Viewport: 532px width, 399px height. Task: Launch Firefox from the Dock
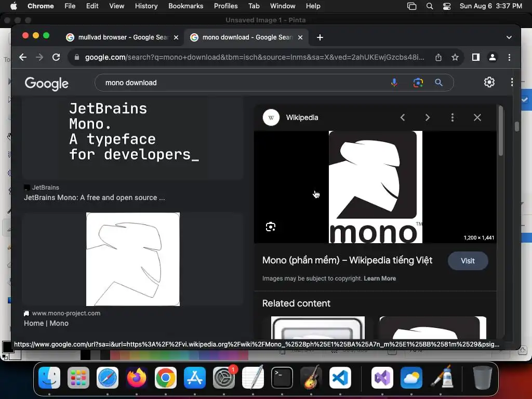click(x=137, y=378)
